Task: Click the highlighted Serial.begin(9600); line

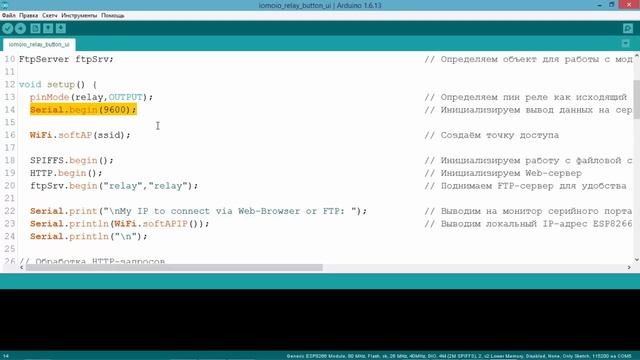Action: pos(83,110)
